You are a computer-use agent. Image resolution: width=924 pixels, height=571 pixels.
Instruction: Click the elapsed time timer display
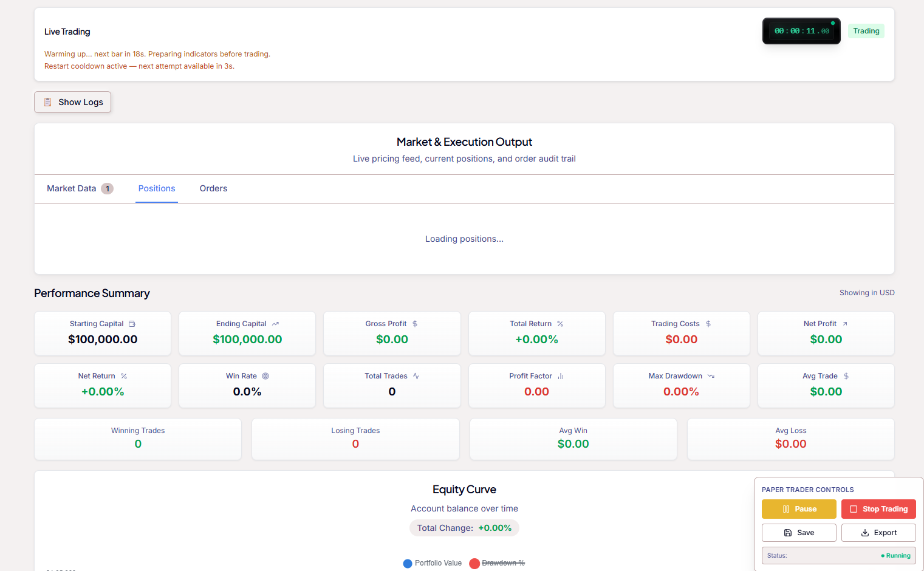[801, 31]
